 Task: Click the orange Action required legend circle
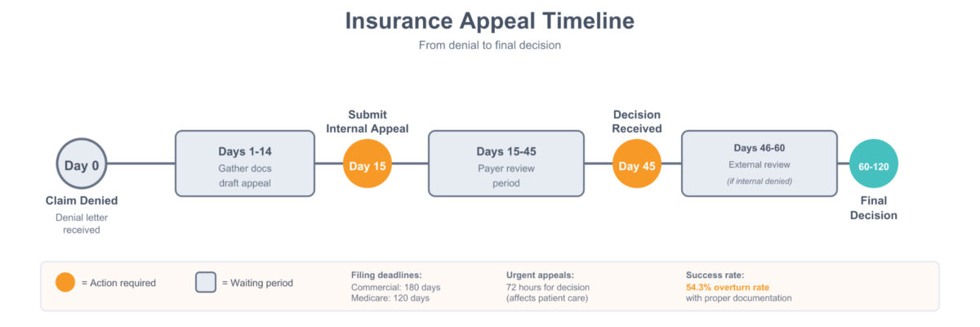[65, 283]
